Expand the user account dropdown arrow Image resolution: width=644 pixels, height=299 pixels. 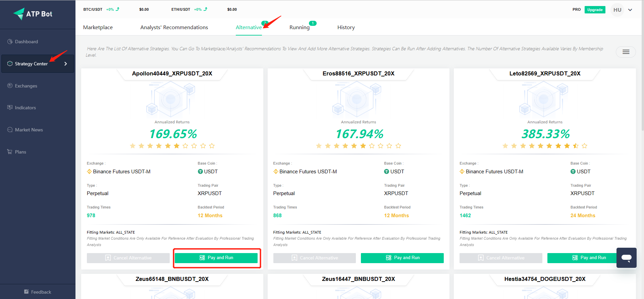[x=630, y=10]
